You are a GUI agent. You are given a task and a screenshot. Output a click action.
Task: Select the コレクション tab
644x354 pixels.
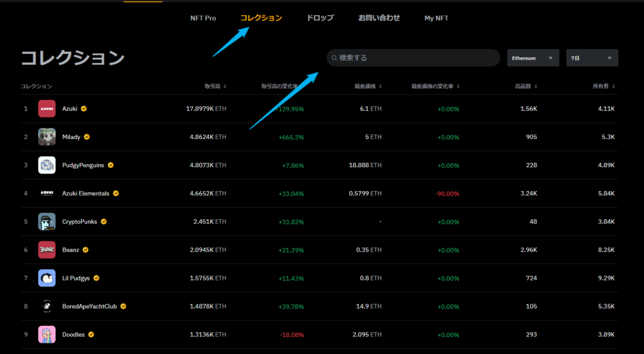coord(261,18)
